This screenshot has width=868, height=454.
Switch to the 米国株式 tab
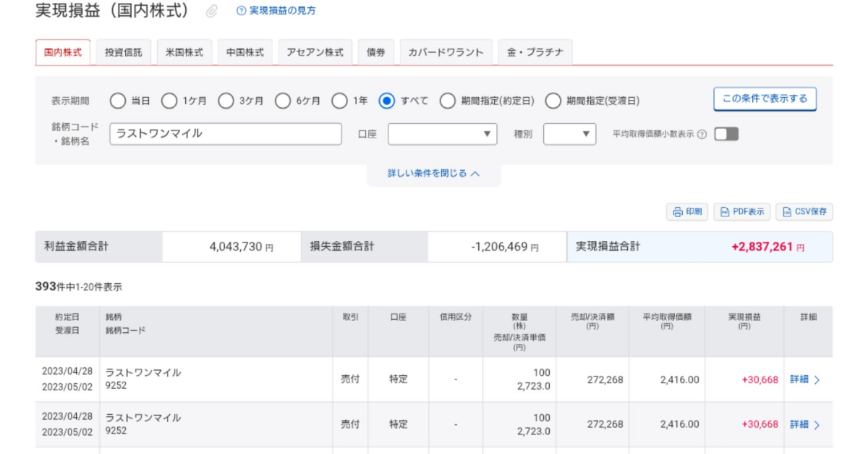point(184,51)
